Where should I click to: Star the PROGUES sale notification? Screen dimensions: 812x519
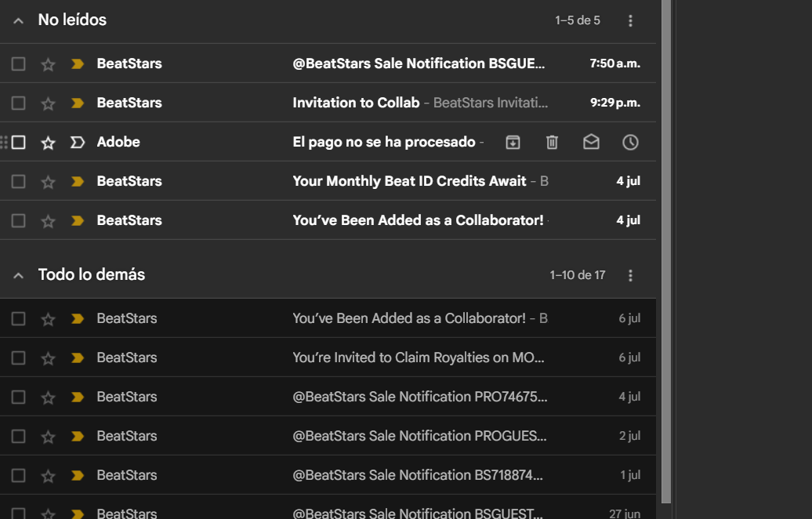tap(48, 437)
